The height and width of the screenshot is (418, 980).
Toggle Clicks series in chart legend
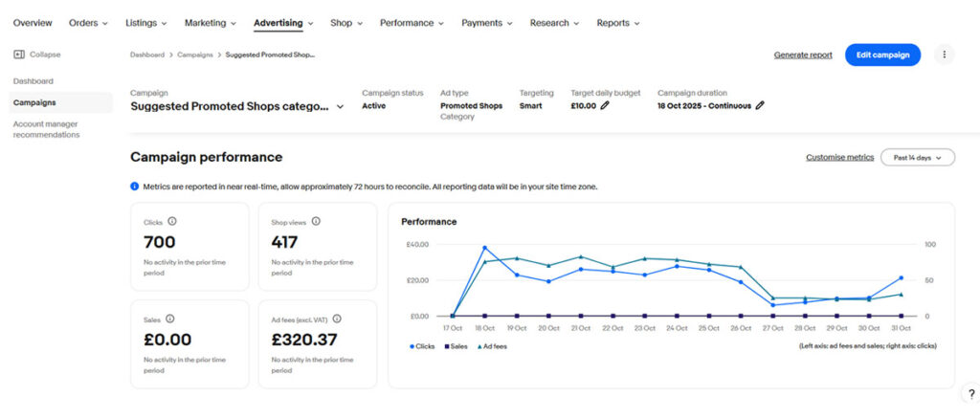click(424, 346)
